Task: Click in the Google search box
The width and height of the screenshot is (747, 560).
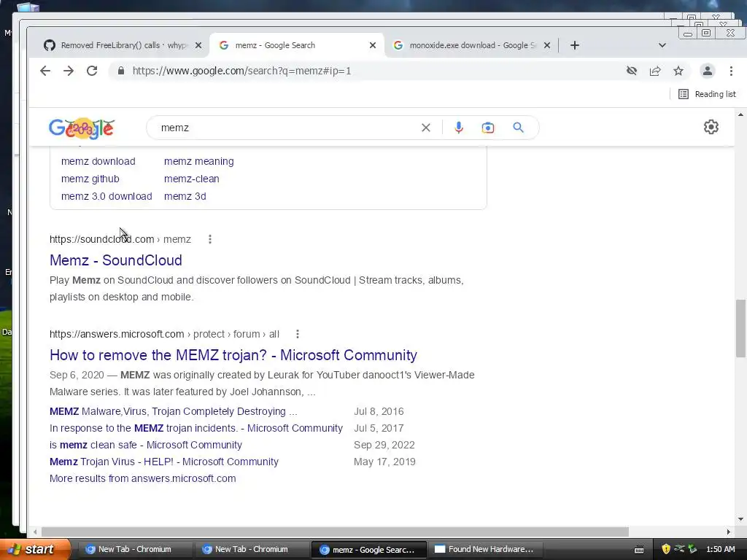Action: (x=286, y=128)
